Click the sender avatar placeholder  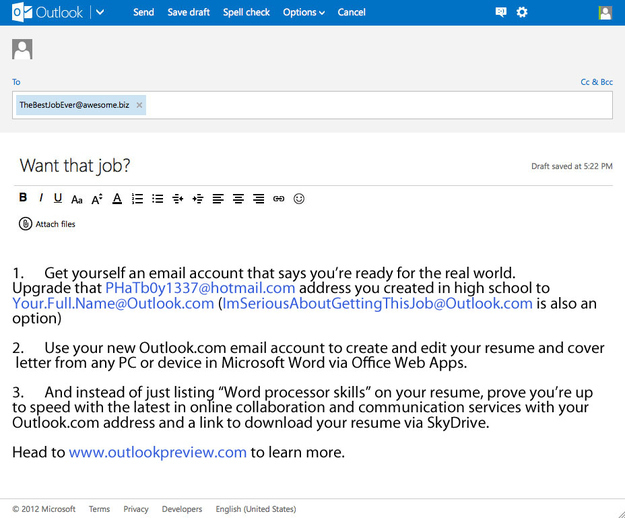(22, 49)
